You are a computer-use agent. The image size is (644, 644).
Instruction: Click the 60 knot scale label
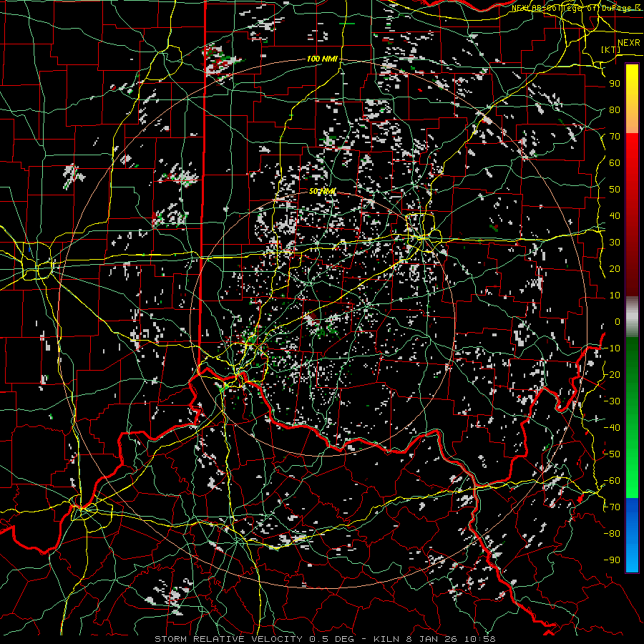[x=615, y=163]
